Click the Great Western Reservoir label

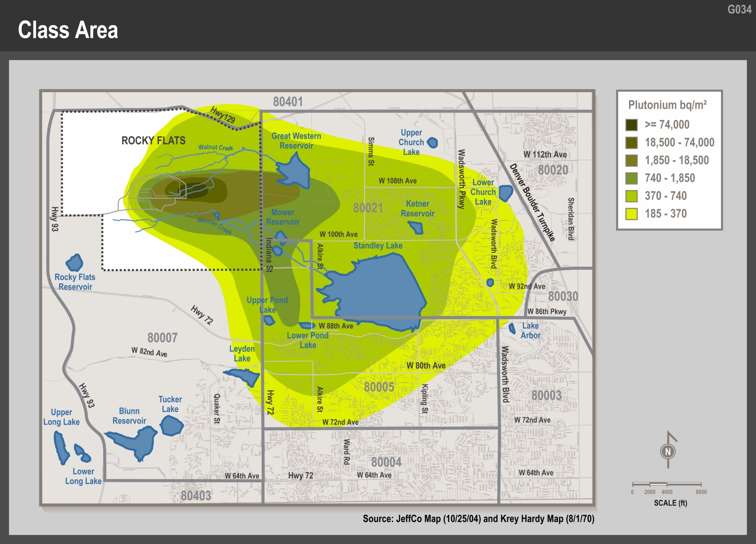[296, 141]
